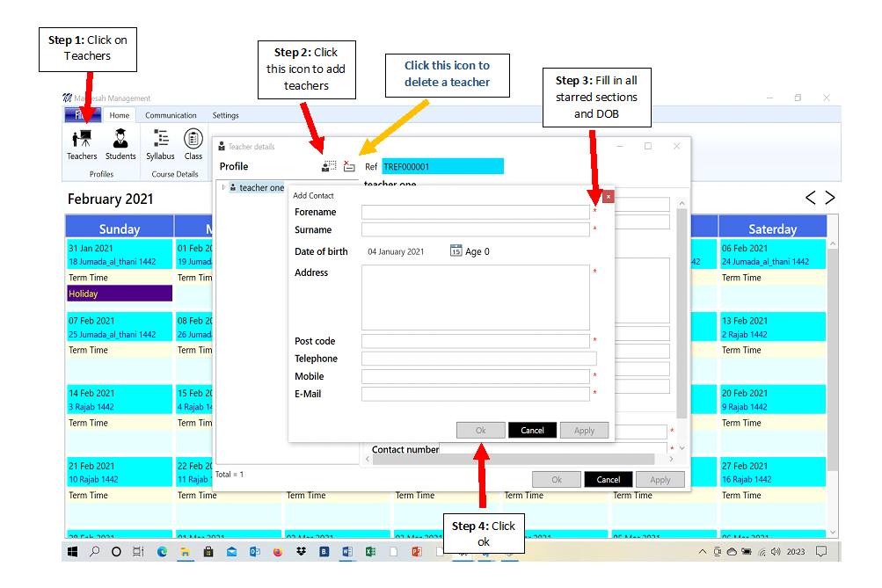This screenshot has width=882, height=588.
Task: Open the Class icon in ribbon
Action: [x=193, y=142]
